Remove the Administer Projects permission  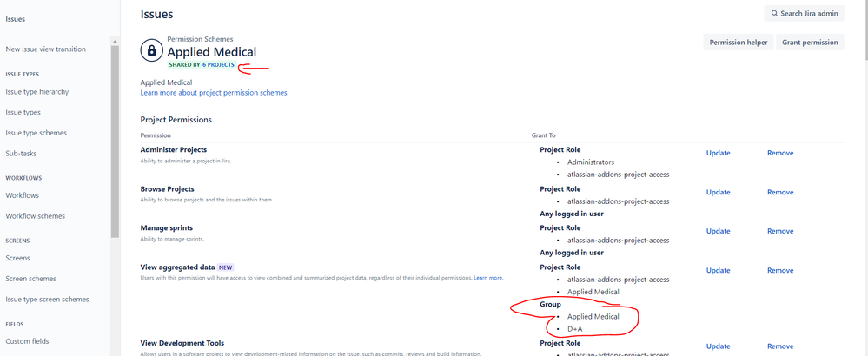pyautogui.click(x=780, y=153)
